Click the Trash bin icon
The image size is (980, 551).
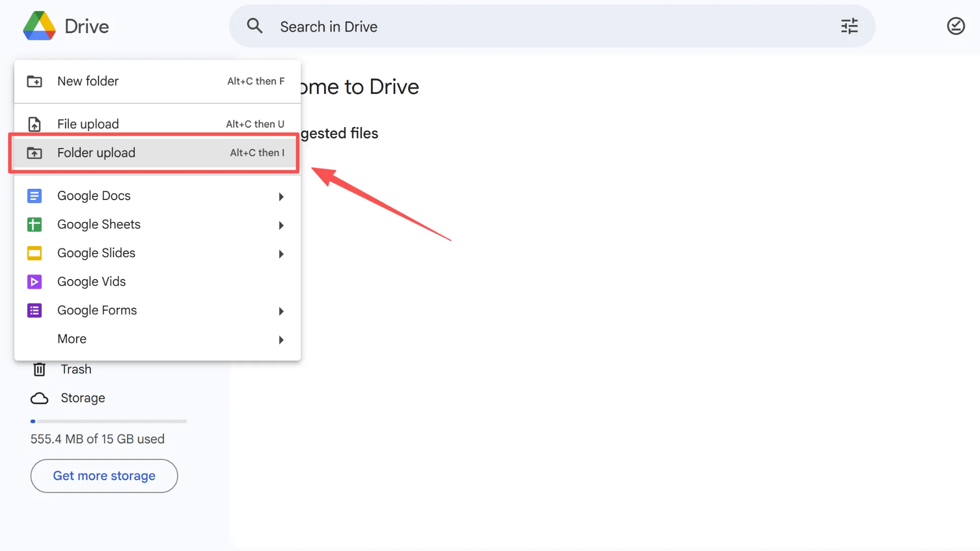(39, 369)
